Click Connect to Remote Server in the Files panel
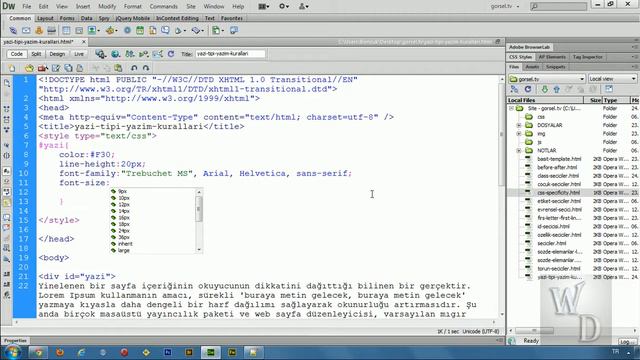 click(x=514, y=89)
